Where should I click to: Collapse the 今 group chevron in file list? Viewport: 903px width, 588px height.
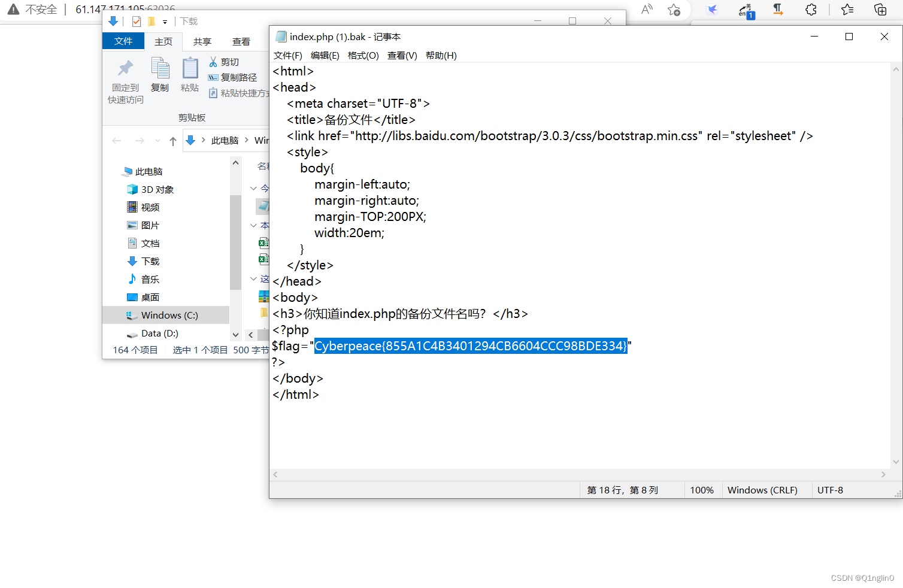(x=253, y=188)
